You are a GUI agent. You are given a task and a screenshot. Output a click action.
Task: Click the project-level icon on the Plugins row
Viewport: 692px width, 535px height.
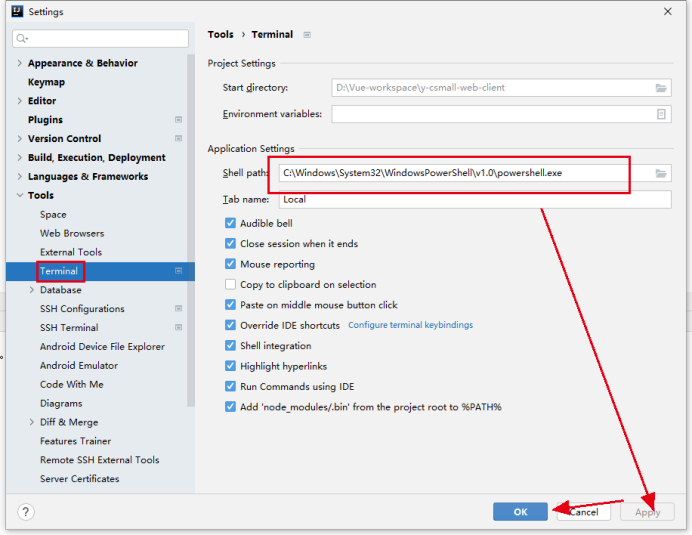coord(178,120)
